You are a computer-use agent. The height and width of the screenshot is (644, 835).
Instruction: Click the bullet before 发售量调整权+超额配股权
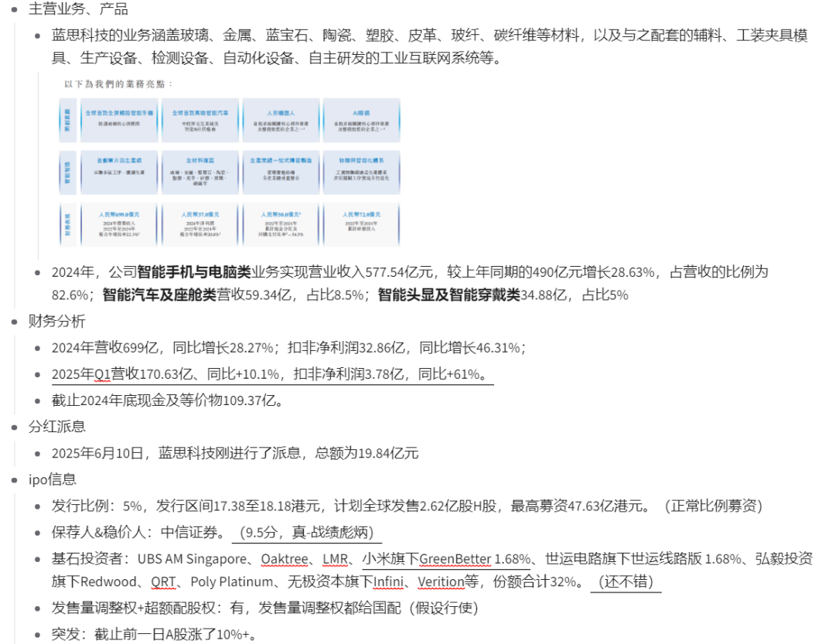(38, 608)
